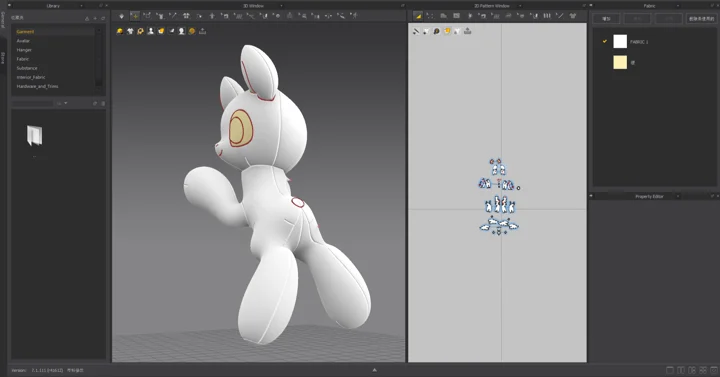Open the 2D Pattern Window header dropdown arrow
The height and width of the screenshot is (377, 720).
coord(520,6)
